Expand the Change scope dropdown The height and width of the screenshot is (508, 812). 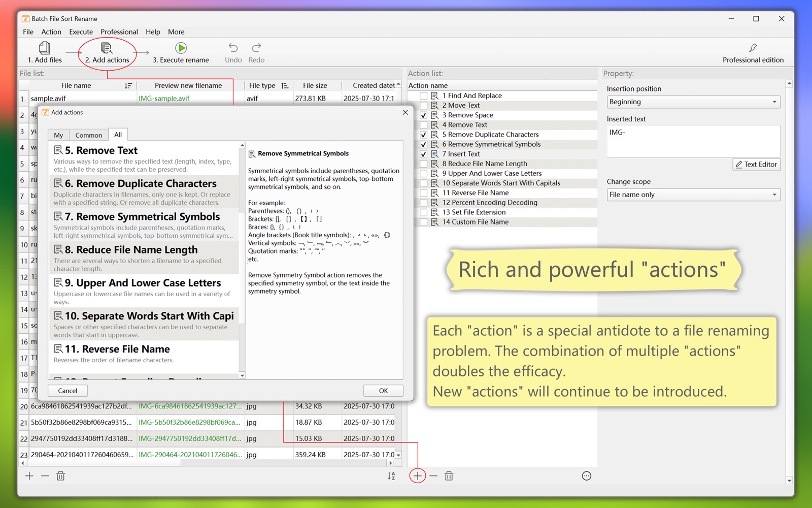coord(693,195)
